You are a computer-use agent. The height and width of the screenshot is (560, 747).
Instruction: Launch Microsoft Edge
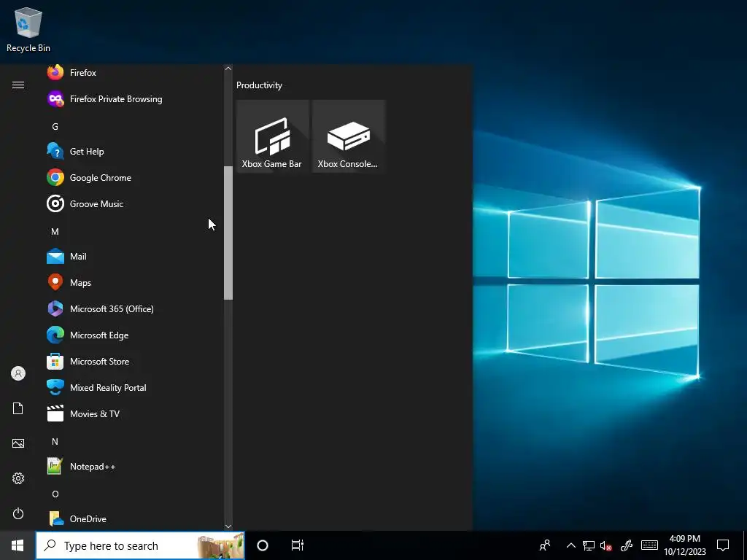(x=133, y=335)
